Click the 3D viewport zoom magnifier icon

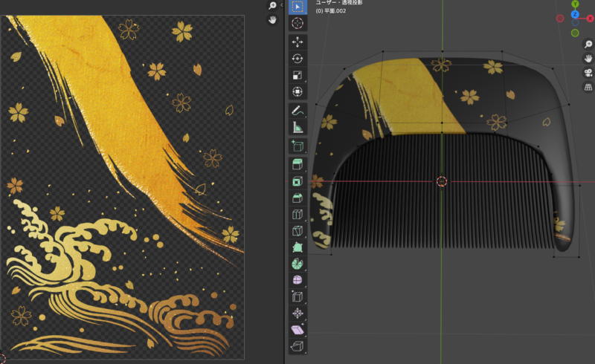588,45
